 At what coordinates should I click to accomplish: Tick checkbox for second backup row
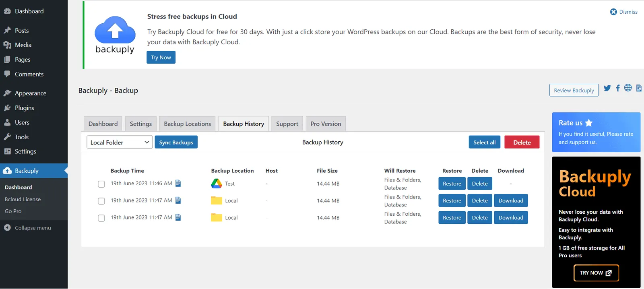click(101, 201)
